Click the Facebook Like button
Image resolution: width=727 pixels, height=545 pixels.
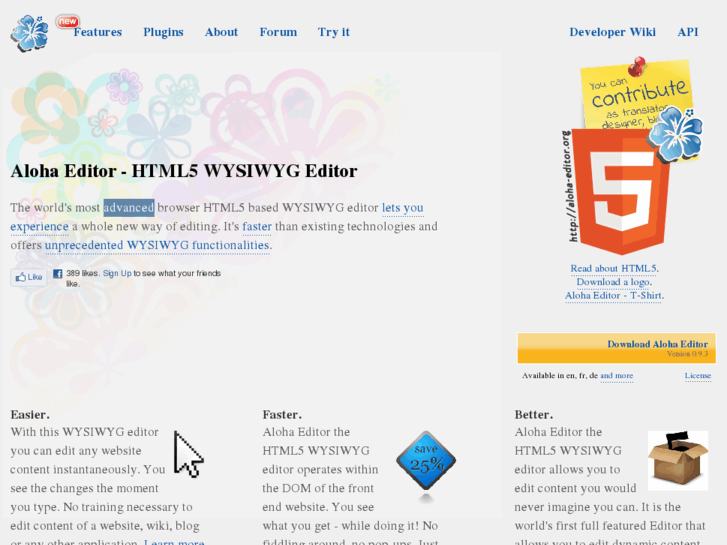(x=29, y=277)
